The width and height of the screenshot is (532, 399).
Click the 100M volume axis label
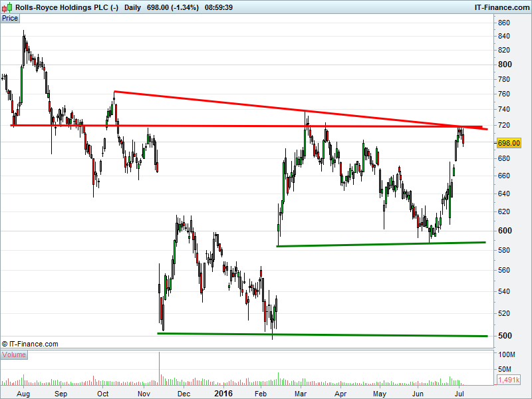[x=507, y=354]
